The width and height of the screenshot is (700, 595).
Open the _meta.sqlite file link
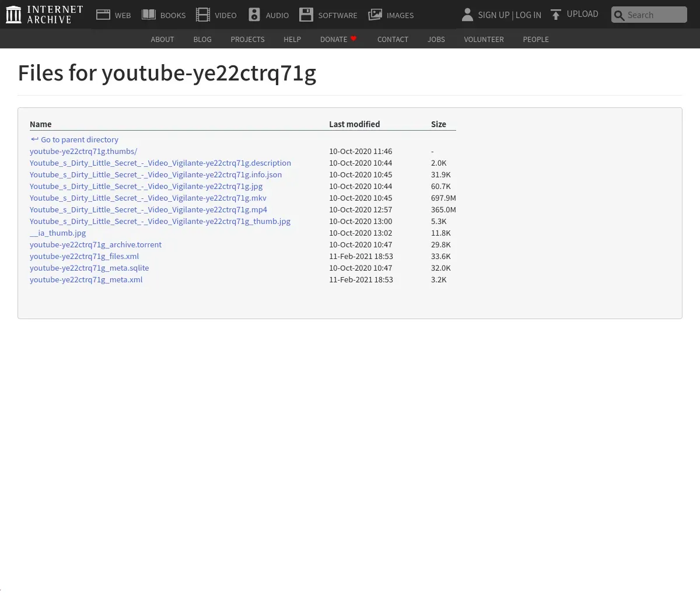coord(89,268)
